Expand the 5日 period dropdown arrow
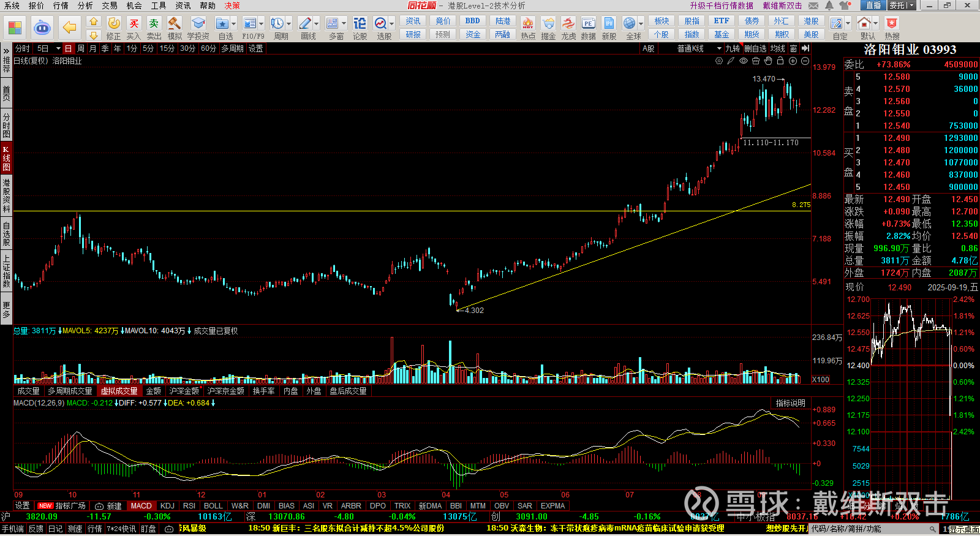This screenshot has width=980, height=536. 58,48
